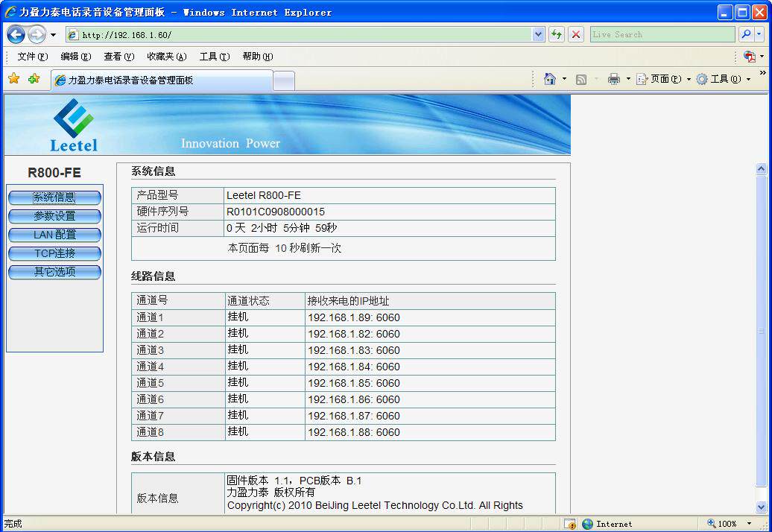Image resolution: width=772 pixels, height=532 pixels.
Task: Select IP address 192.168.1.82: 6060
Action: (353, 334)
